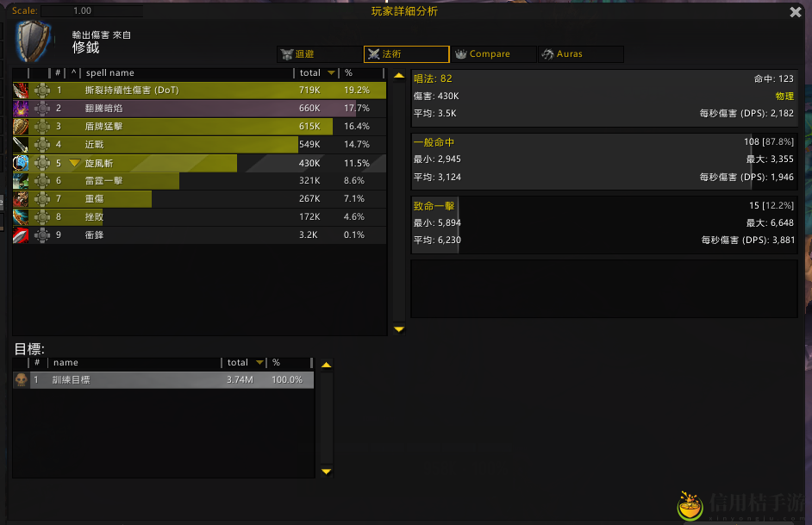
Task: Open the 迴避 avoidance tab
Action: tap(320, 53)
